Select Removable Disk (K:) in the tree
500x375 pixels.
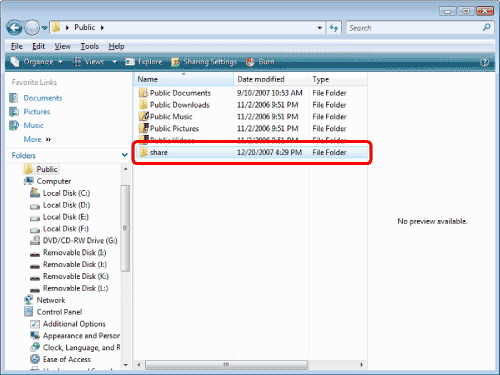tap(76, 276)
